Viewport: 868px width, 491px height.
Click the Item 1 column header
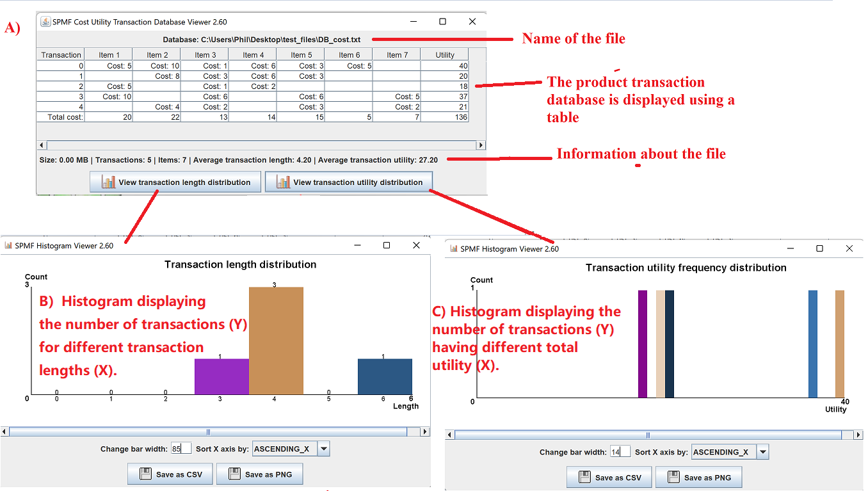click(x=108, y=55)
